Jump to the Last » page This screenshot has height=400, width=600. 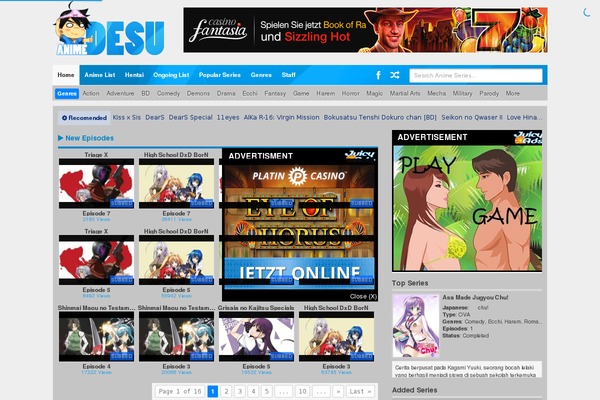pyautogui.click(x=360, y=391)
